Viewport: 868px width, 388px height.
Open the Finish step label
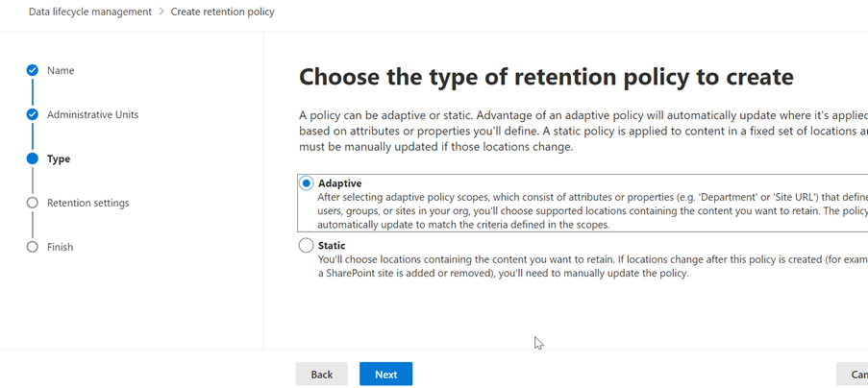click(x=60, y=247)
